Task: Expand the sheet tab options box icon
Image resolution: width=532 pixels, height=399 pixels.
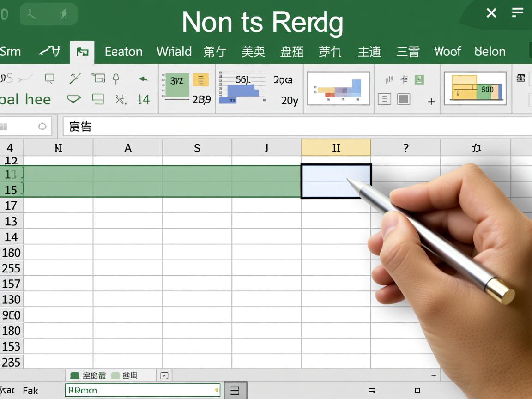Action: click(163, 376)
